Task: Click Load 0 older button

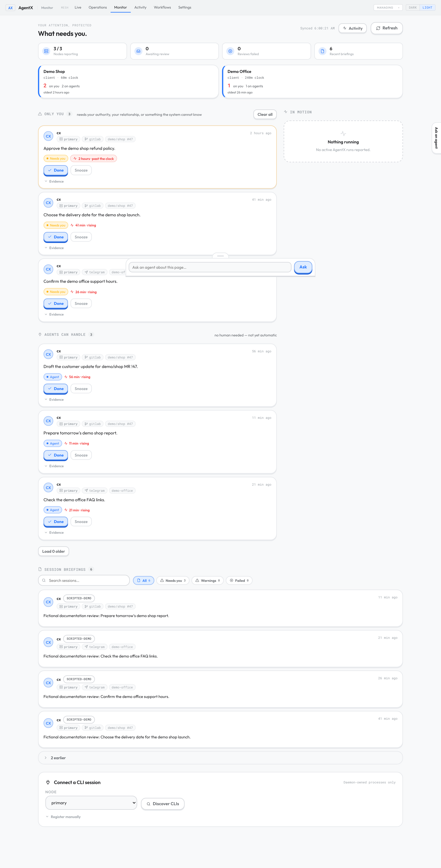Action: coord(54,551)
